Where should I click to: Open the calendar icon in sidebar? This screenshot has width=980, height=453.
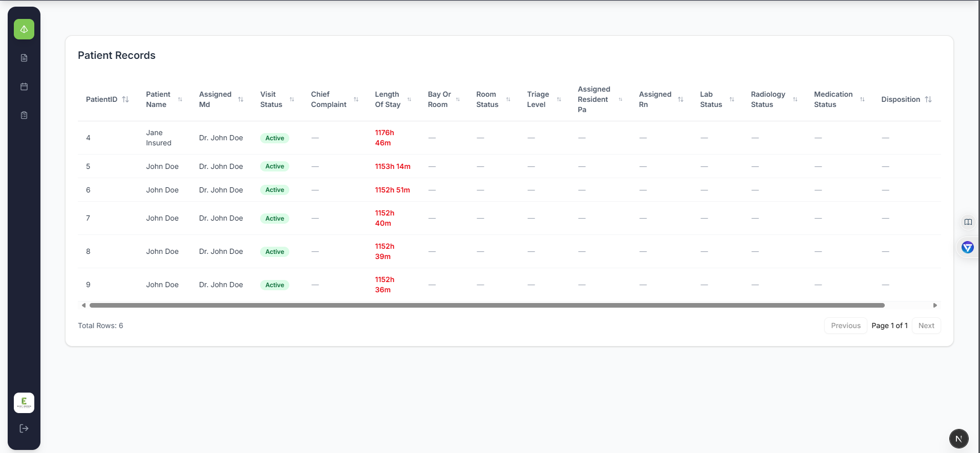(24, 87)
